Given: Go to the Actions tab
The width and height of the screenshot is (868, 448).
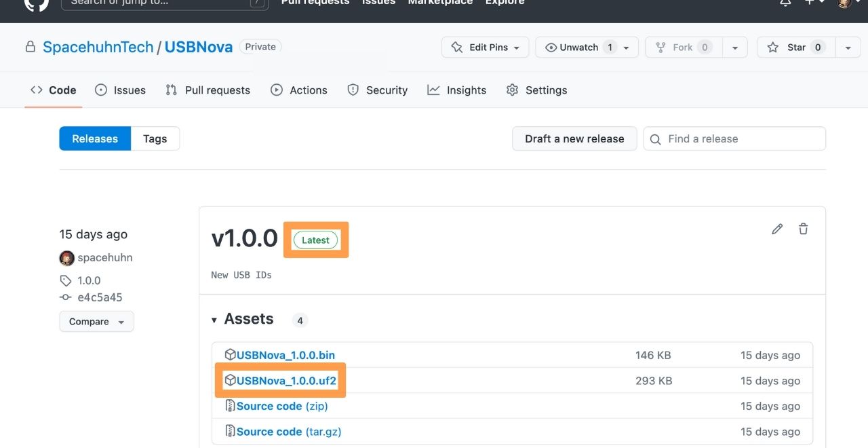Looking at the screenshot, I should click(299, 90).
